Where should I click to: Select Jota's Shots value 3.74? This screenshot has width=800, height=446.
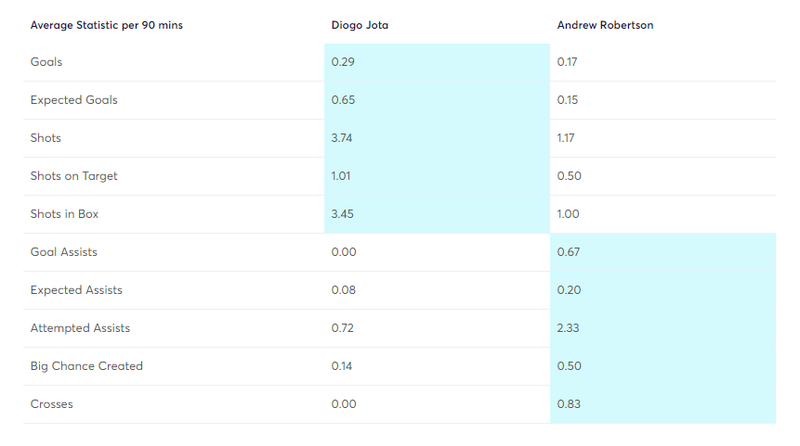[341, 138]
